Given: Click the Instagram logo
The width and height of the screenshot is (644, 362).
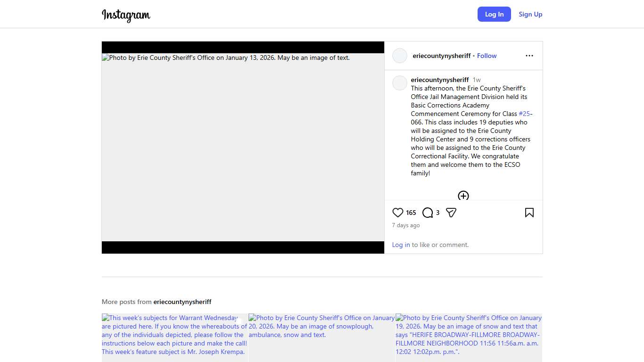Looking at the screenshot, I should pyautogui.click(x=126, y=15).
